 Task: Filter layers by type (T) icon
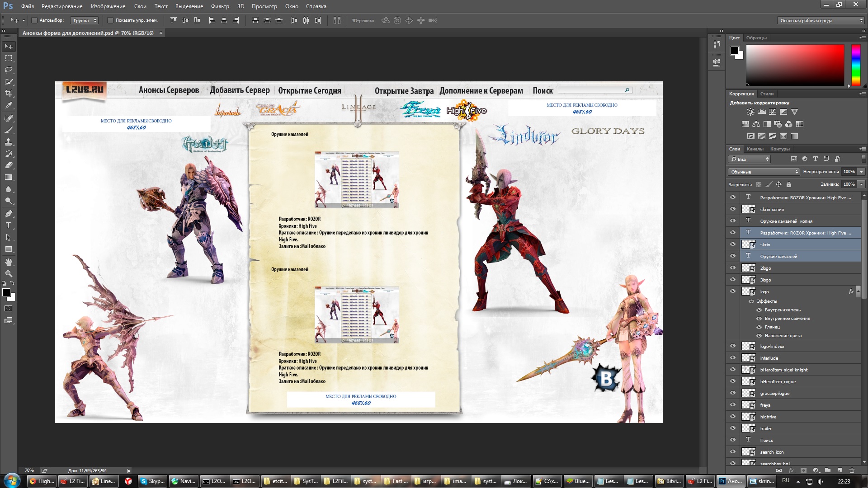click(x=816, y=159)
